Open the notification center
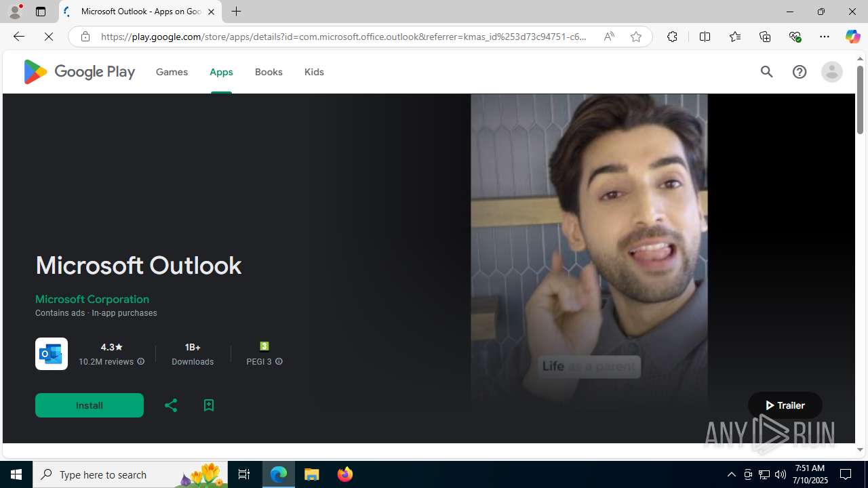Screen dimensions: 868x488 pyautogui.click(x=846, y=474)
